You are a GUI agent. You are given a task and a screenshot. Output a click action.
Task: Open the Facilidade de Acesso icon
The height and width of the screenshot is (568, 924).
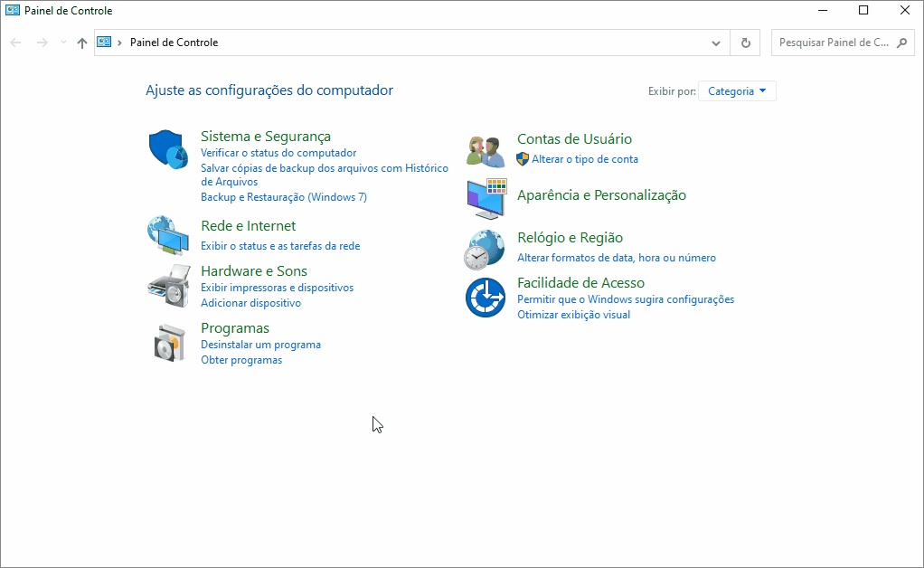[x=486, y=298]
